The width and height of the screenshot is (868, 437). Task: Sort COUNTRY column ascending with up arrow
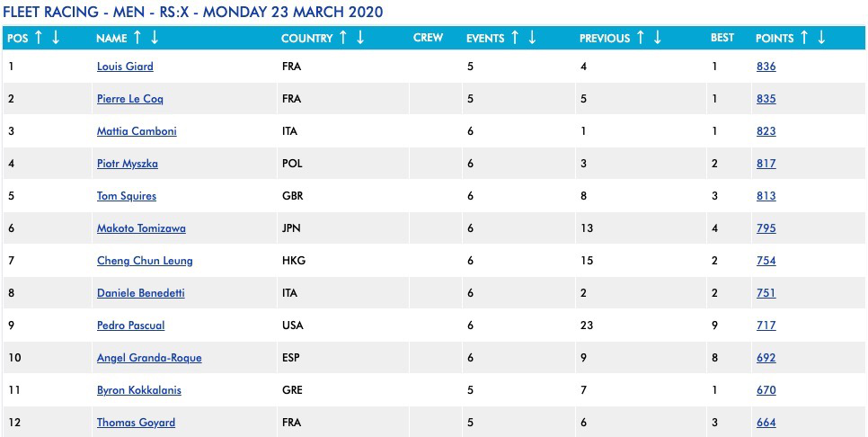coord(342,38)
